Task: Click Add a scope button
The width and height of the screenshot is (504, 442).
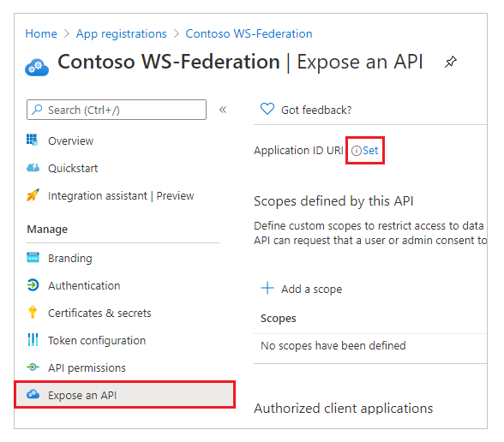Action: click(x=301, y=289)
